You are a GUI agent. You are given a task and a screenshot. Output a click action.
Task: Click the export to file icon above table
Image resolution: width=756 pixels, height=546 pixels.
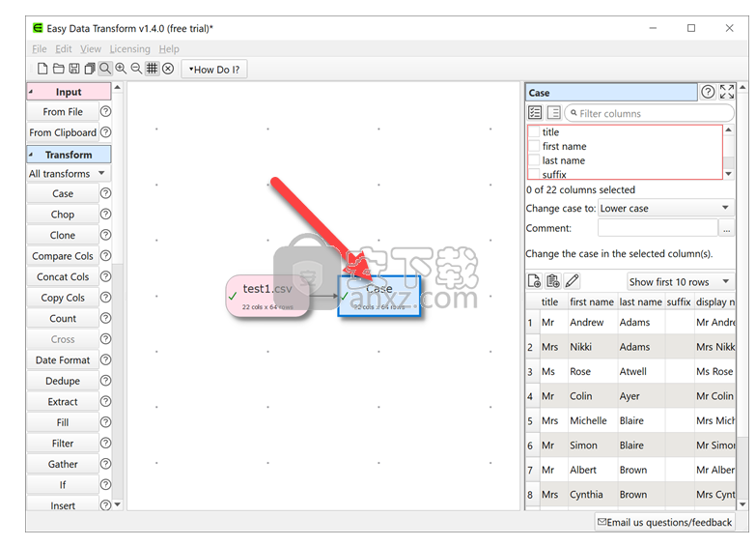tap(534, 281)
